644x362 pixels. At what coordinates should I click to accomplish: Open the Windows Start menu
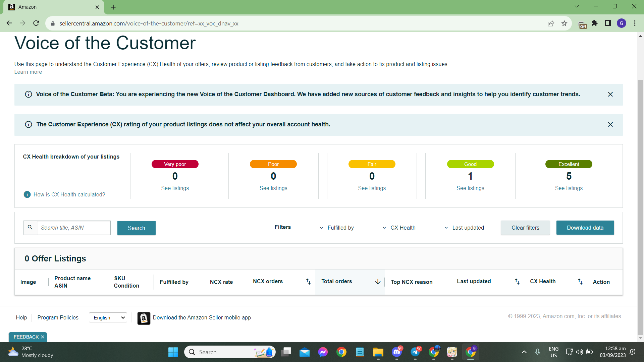tap(173, 352)
